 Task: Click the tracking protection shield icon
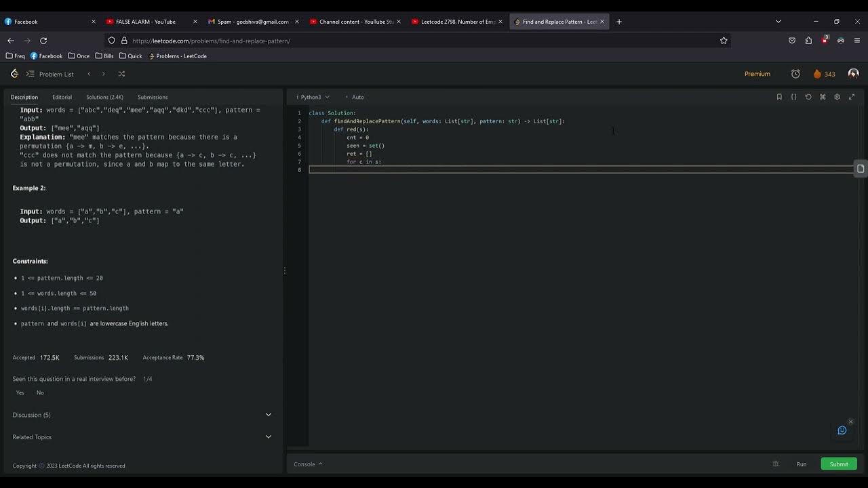[x=112, y=41]
